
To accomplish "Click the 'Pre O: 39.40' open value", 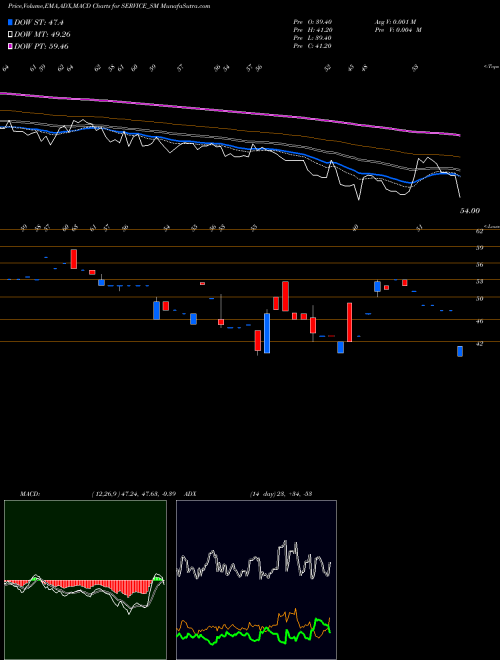I will [x=312, y=22].
